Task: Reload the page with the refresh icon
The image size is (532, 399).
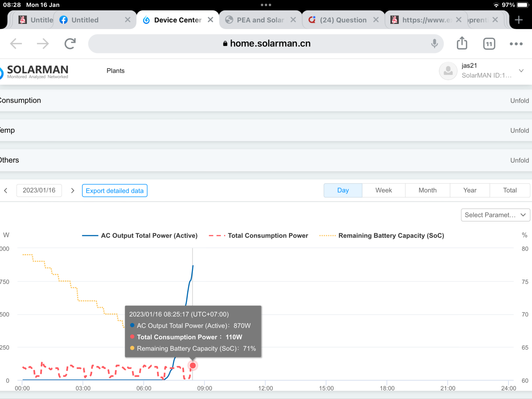Action: click(x=70, y=44)
